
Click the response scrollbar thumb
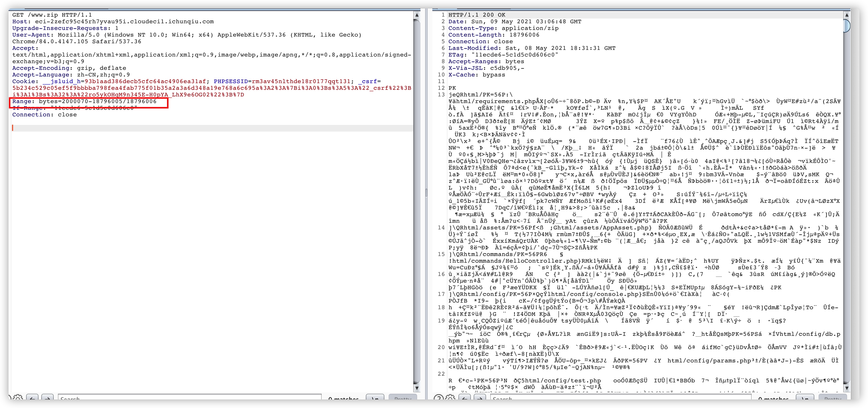coord(847,26)
